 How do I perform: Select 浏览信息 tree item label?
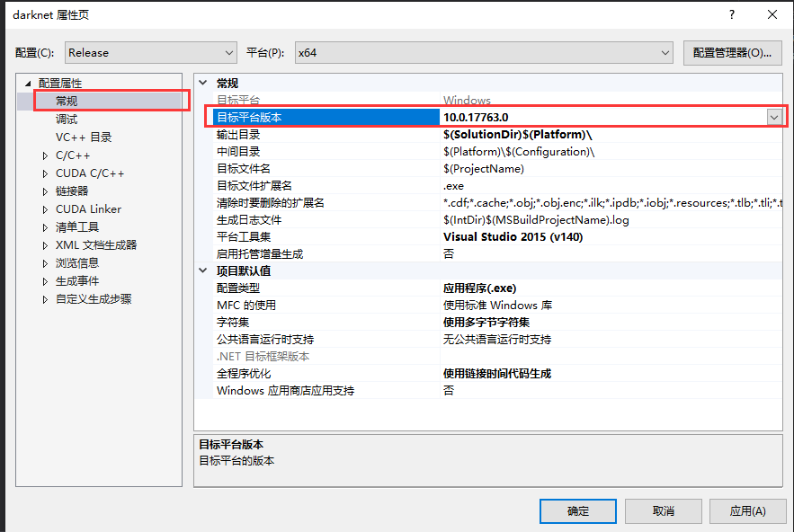pyautogui.click(x=77, y=263)
